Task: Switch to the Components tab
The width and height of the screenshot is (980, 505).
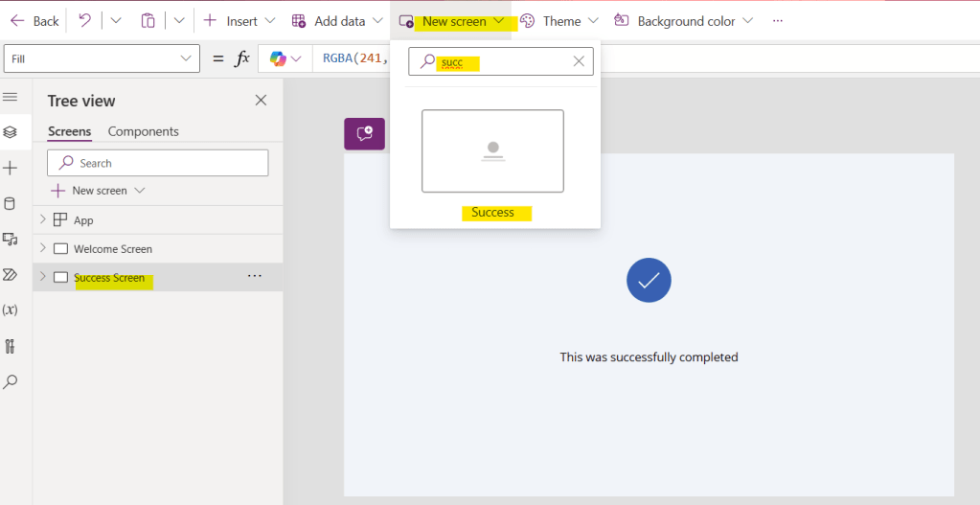Action: click(143, 131)
